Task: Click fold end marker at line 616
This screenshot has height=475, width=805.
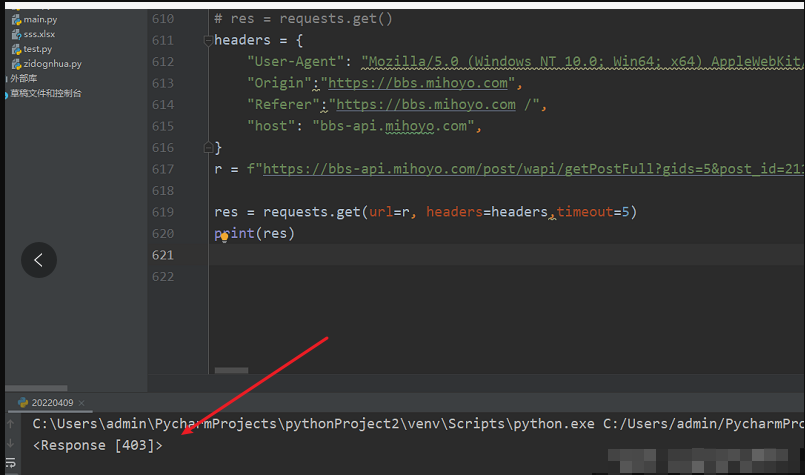Action: (208, 148)
